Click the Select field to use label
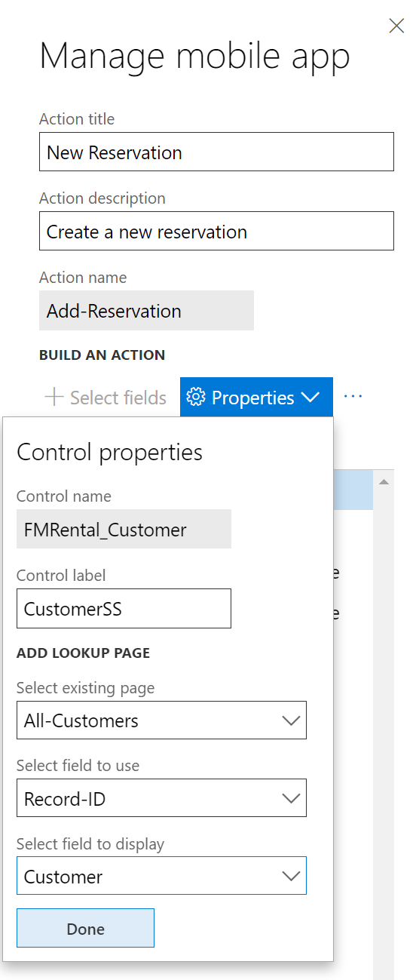Viewport: 419px width, 980px height. (78, 766)
